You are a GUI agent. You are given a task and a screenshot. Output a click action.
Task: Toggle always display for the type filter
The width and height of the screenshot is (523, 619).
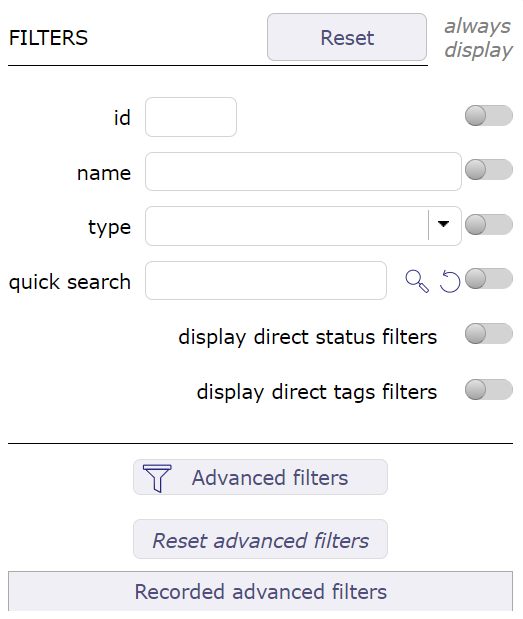tap(489, 225)
